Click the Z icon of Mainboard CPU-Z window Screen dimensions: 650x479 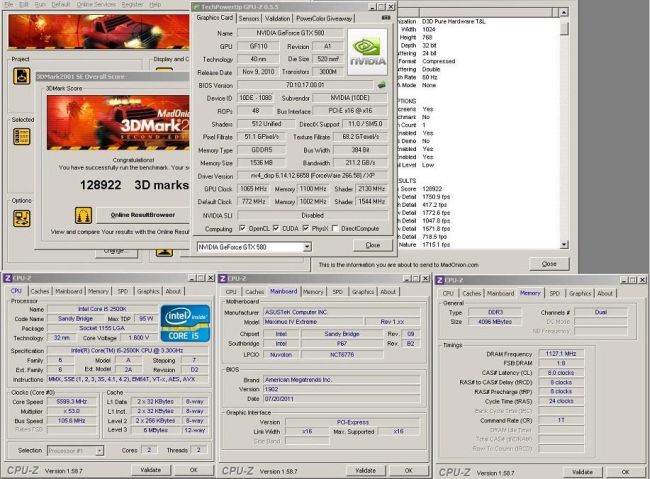(223, 278)
